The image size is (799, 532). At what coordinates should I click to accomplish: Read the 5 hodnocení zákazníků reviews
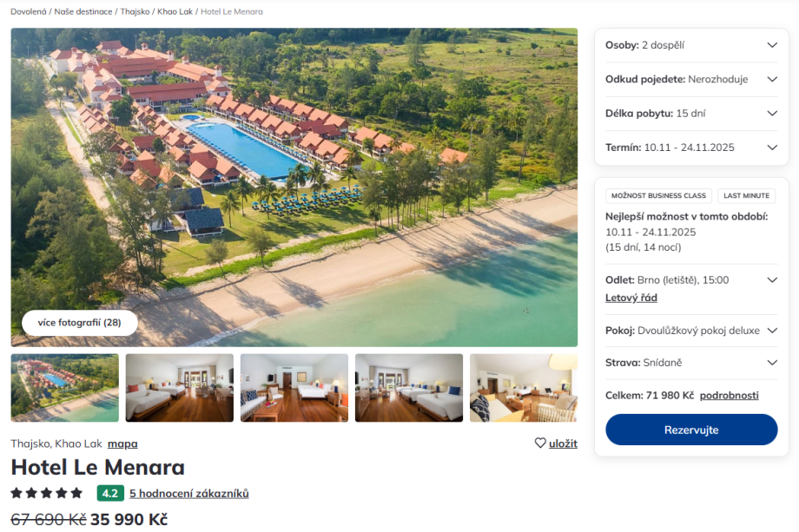(x=189, y=493)
